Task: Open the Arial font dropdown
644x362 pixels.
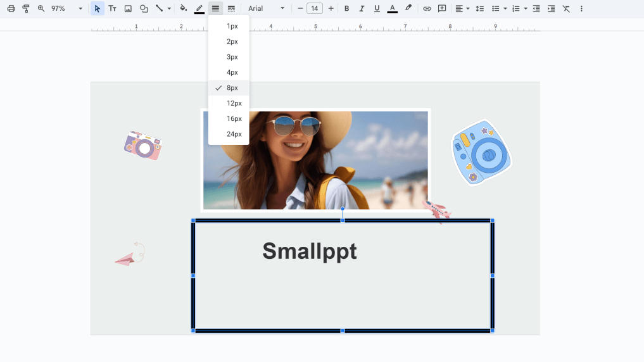Action: click(266, 8)
